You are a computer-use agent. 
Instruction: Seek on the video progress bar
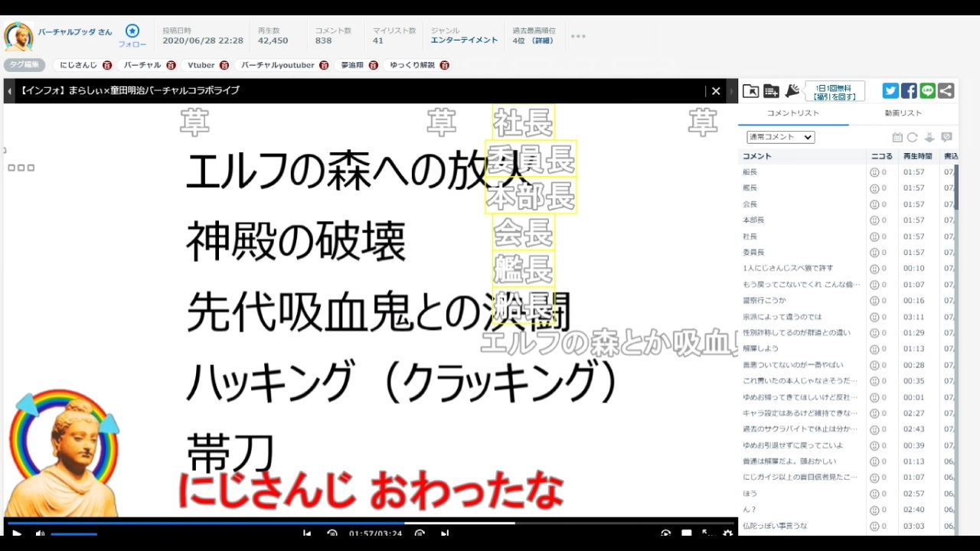[371, 523]
